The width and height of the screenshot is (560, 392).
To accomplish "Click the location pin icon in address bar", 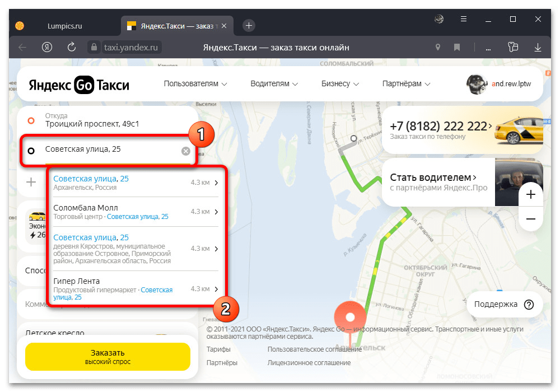I will point(438,47).
